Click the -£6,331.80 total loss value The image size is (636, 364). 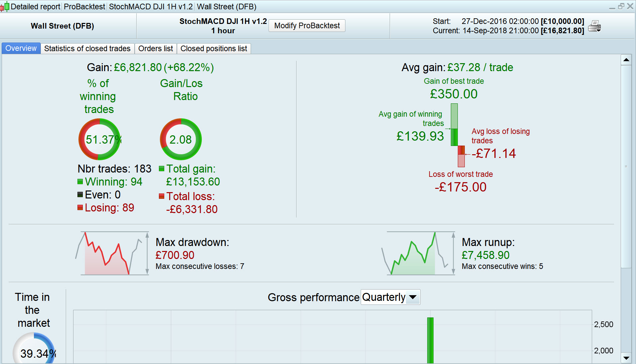(x=192, y=209)
